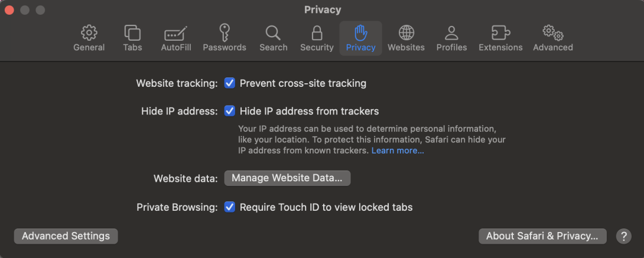Select the Passwords key icon
Screen dimensions: 644x258
[x=225, y=38]
